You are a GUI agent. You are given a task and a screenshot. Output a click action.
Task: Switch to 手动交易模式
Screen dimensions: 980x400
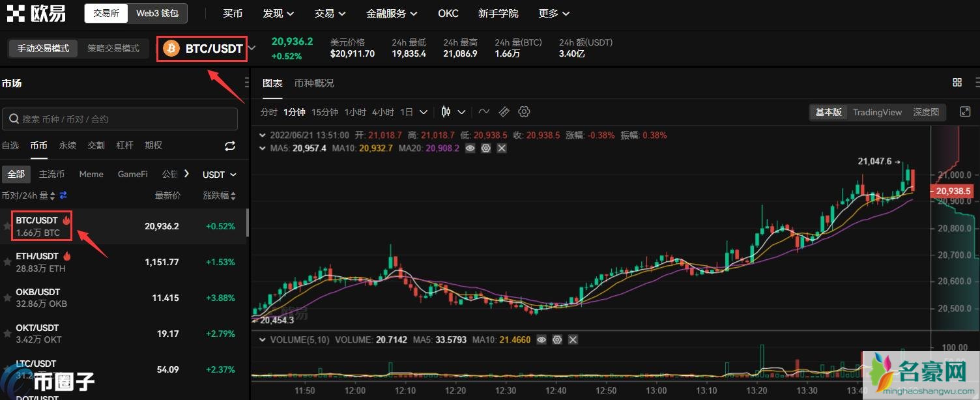(43, 48)
